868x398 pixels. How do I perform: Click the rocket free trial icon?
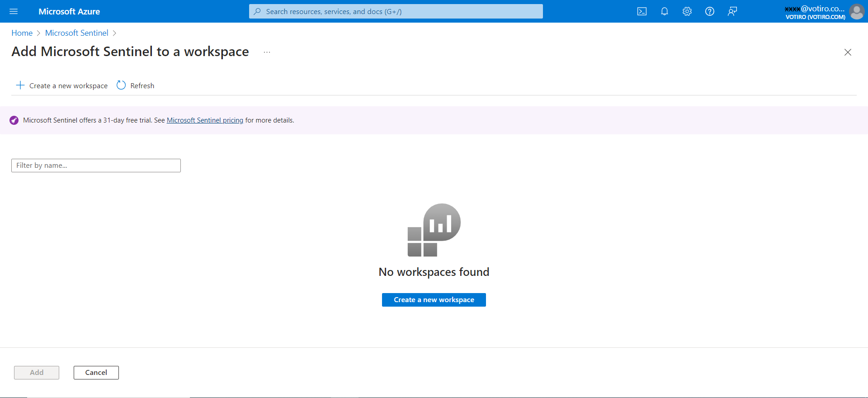click(14, 120)
